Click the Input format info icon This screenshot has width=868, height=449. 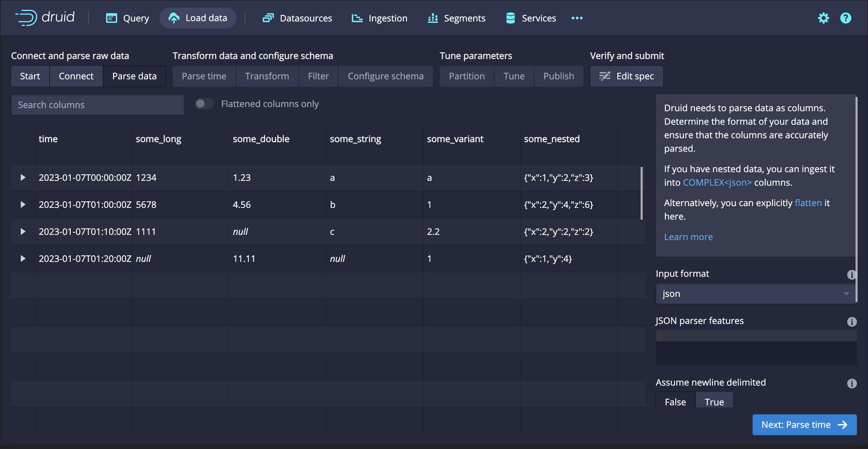click(x=851, y=274)
